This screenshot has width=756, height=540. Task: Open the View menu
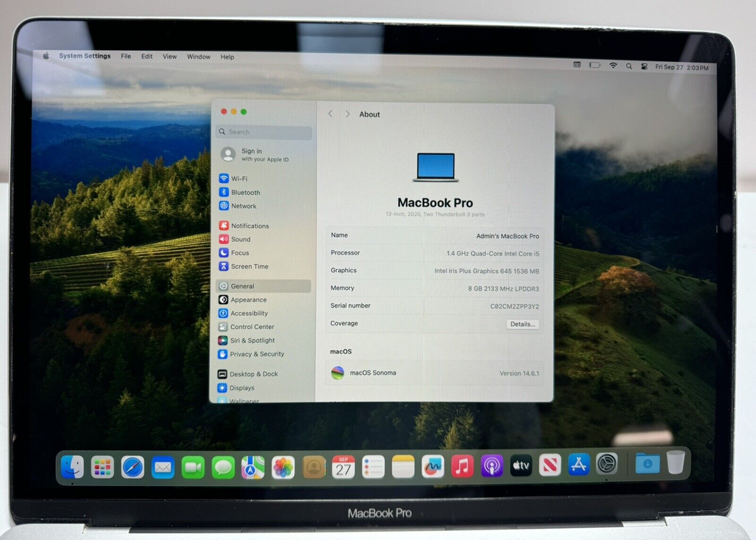click(170, 56)
